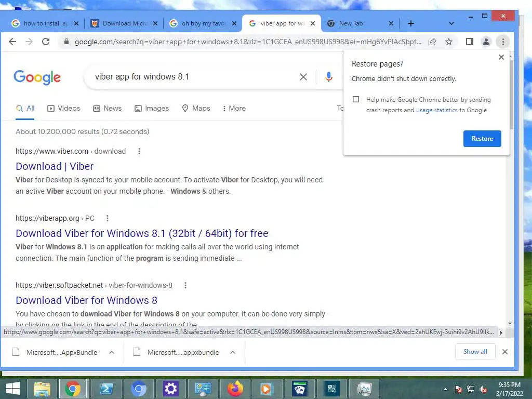Select the Maps search filter

pos(196,108)
